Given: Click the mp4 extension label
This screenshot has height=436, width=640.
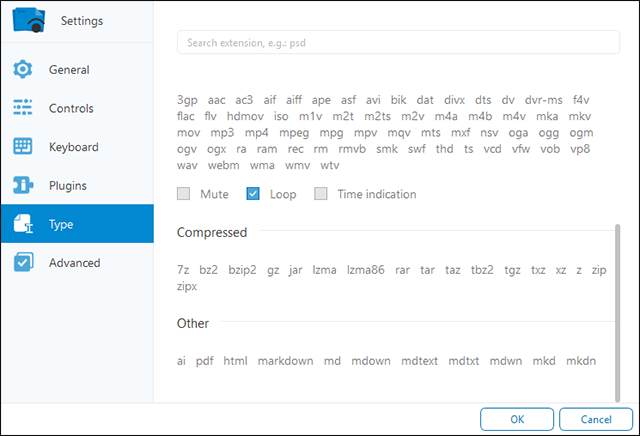Looking at the screenshot, I should click(256, 132).
